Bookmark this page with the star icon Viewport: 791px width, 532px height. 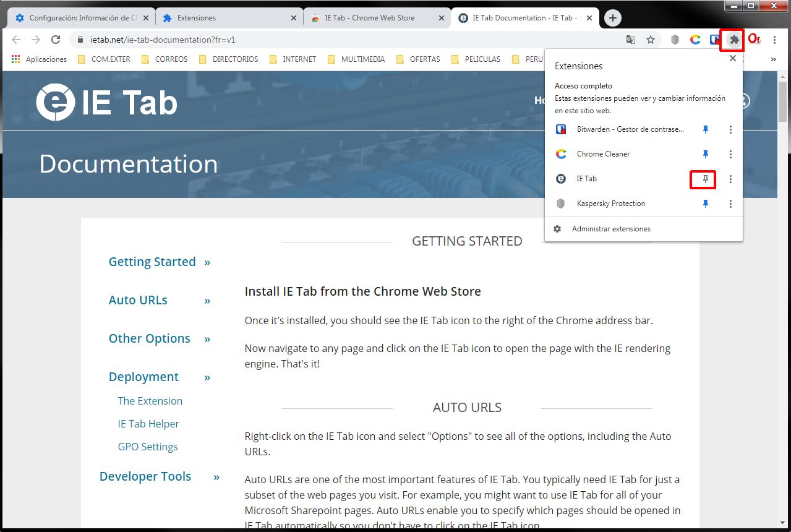pyautogui.click(x=651, y=40)
